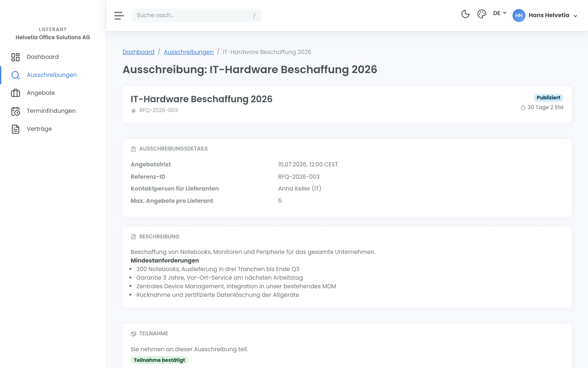Click the slash shortcut badge in search
Image resolution: width=588 pixels, height=368 pixels.
[x=254, y=16]
